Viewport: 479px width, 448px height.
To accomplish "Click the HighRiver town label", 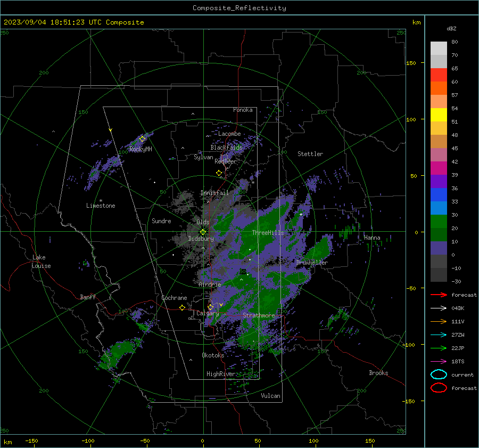I will (220, 374).
